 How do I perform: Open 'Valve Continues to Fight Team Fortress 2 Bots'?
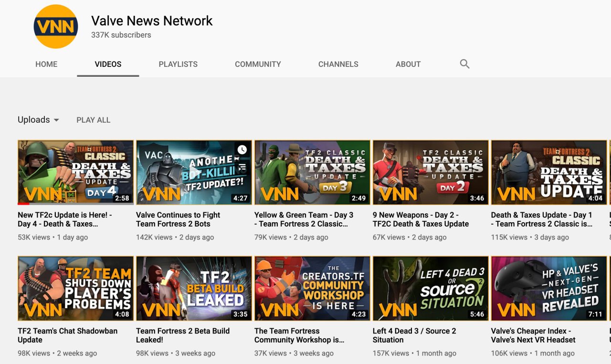(x=178, y=219)
